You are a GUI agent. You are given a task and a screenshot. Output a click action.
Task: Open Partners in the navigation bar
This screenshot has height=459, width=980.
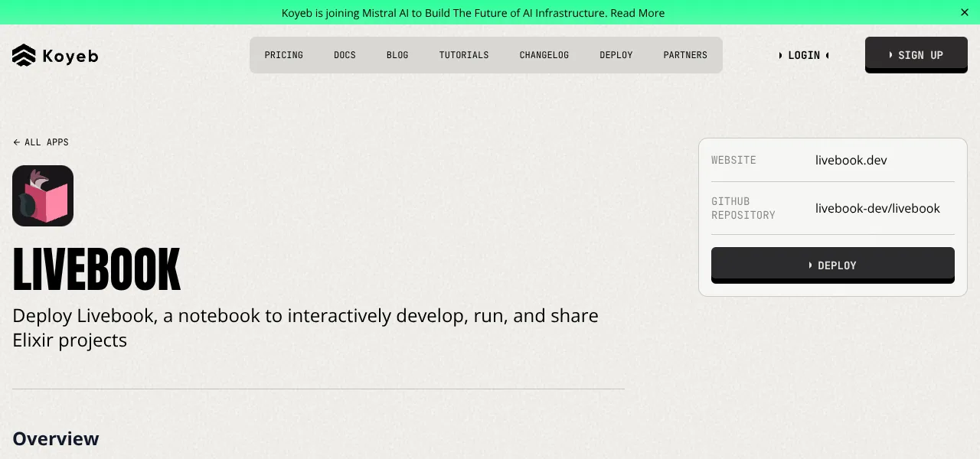tap(685, 55)
